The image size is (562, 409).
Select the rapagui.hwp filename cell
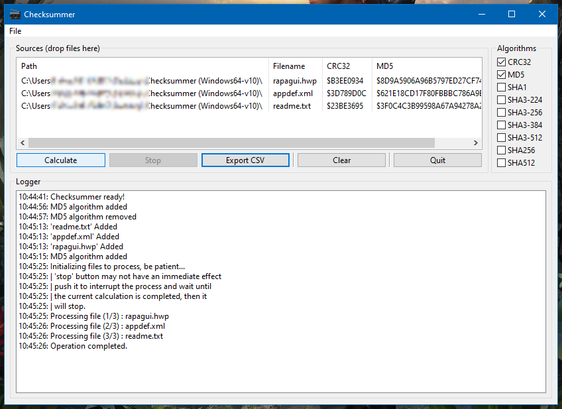coord(295,81)
